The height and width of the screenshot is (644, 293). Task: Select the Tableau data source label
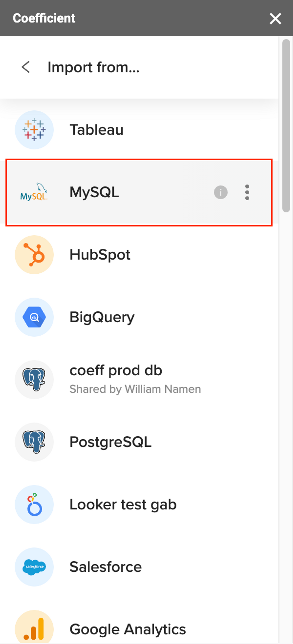pyautogui.click(x=96, y=130)
